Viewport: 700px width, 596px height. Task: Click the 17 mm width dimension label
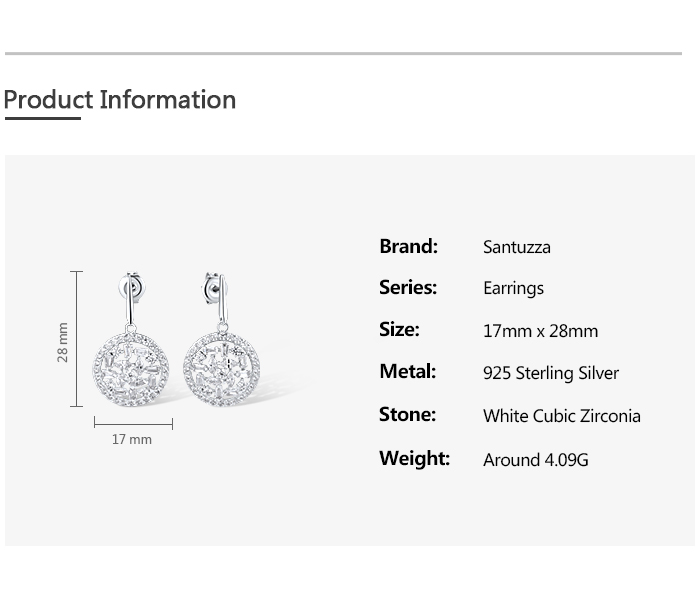pyautogui.click(x=132, y=439)
